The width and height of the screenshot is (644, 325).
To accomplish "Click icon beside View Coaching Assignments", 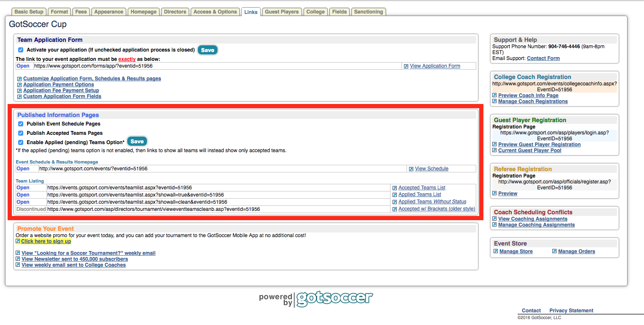I will (x=494, y=219).
